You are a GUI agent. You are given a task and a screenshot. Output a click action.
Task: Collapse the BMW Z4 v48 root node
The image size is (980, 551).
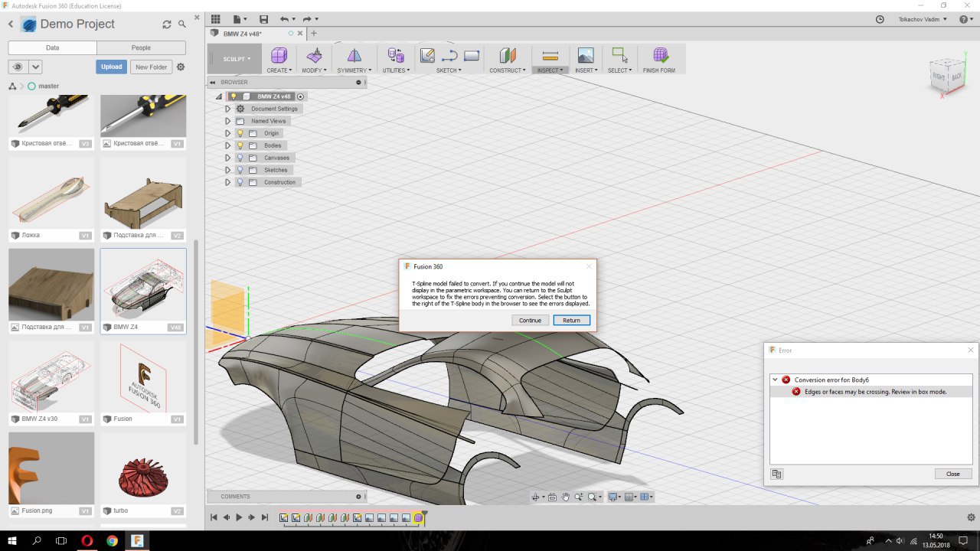click(218, 96)
